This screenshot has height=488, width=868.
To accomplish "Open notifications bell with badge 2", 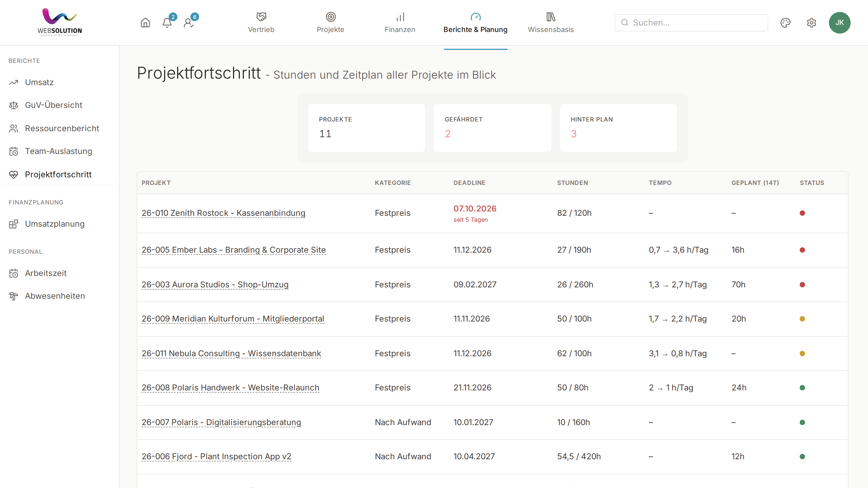I will [167, 23].
